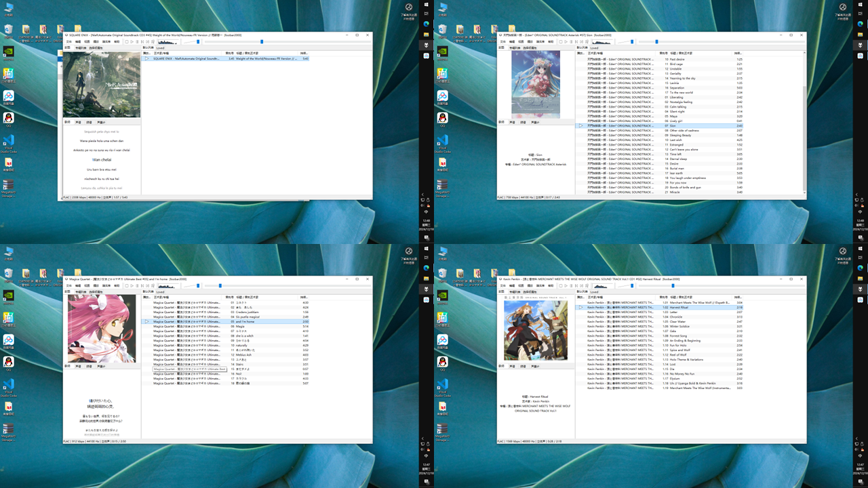Open 视图 menu in the Magica Quartet window
The height and width of the screenshot is (488, 868).
[87, 285]
